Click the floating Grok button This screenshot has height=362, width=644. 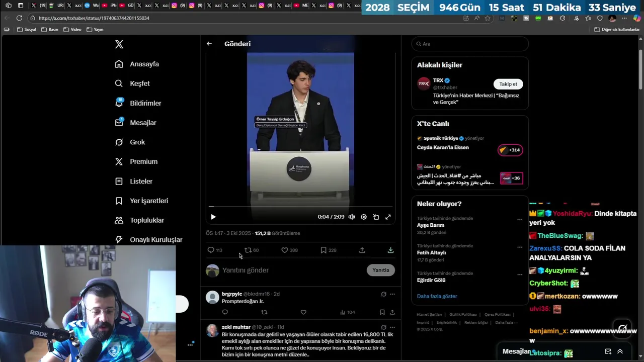point(623,328)
